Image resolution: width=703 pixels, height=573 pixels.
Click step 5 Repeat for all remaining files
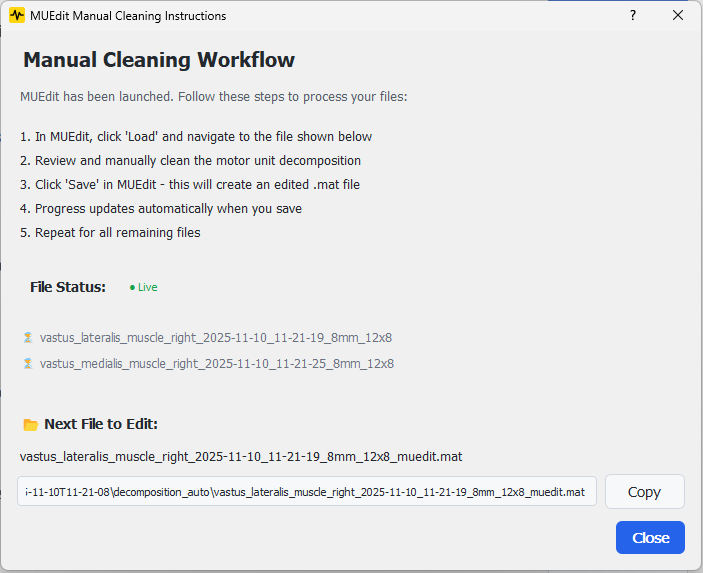[x=110, y=233]
